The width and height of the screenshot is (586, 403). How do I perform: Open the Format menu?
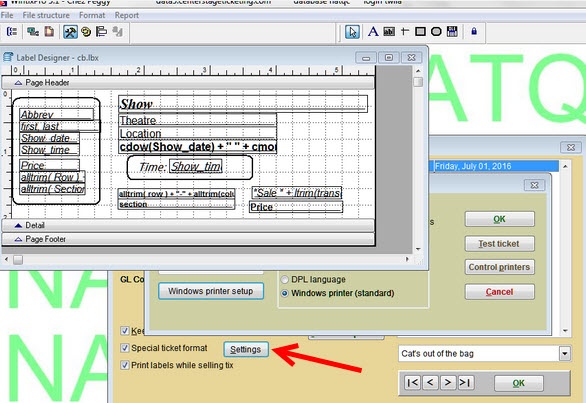(92, 15)
